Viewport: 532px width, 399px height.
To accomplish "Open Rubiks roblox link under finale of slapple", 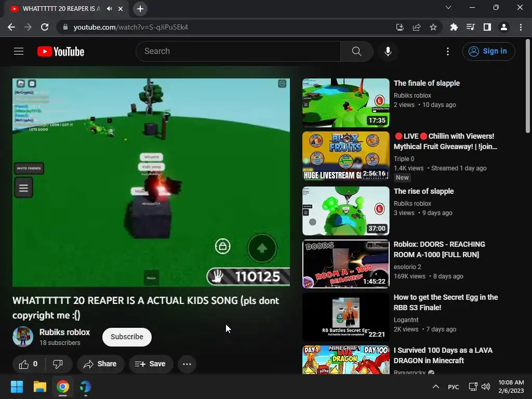I will tap(412, 96).
